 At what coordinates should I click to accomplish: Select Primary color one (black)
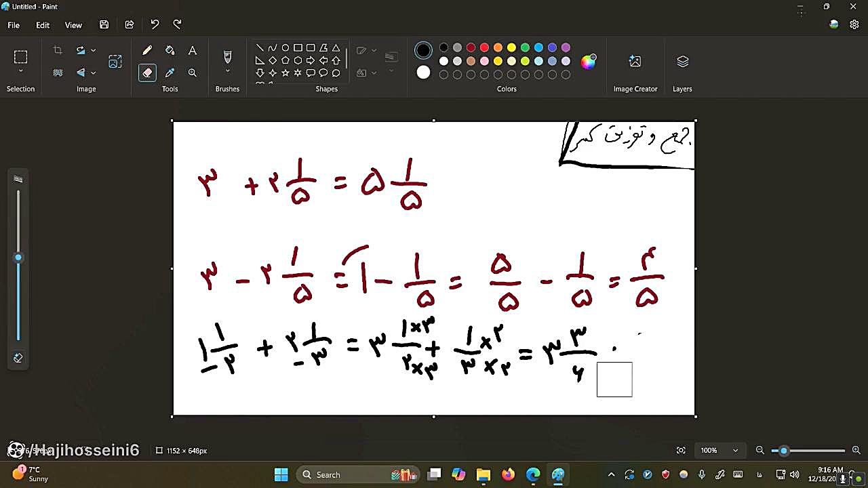[423, 50]
